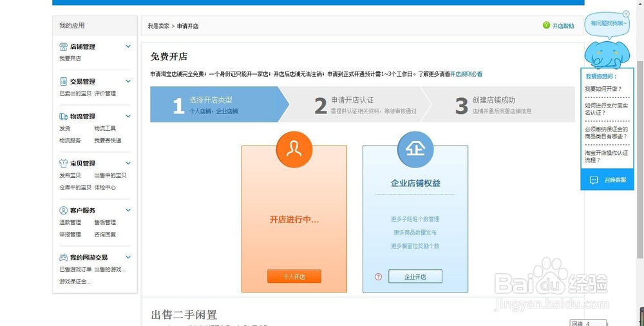The width and height of the screenshot is (644, 326).
Task: Open 举报管理 sidebar link
Action: pos(70,235)
